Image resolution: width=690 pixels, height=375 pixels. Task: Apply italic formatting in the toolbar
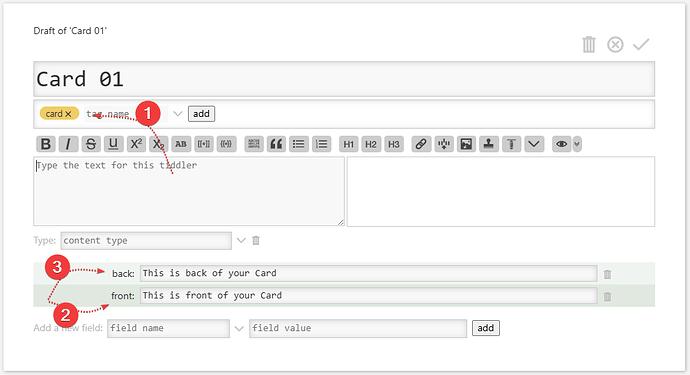[68, 144]
